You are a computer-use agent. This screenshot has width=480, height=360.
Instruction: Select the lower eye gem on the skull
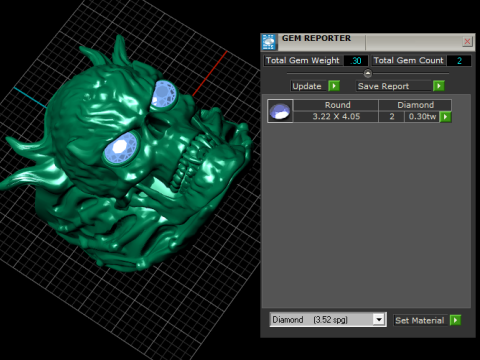[x=120, y=149]
